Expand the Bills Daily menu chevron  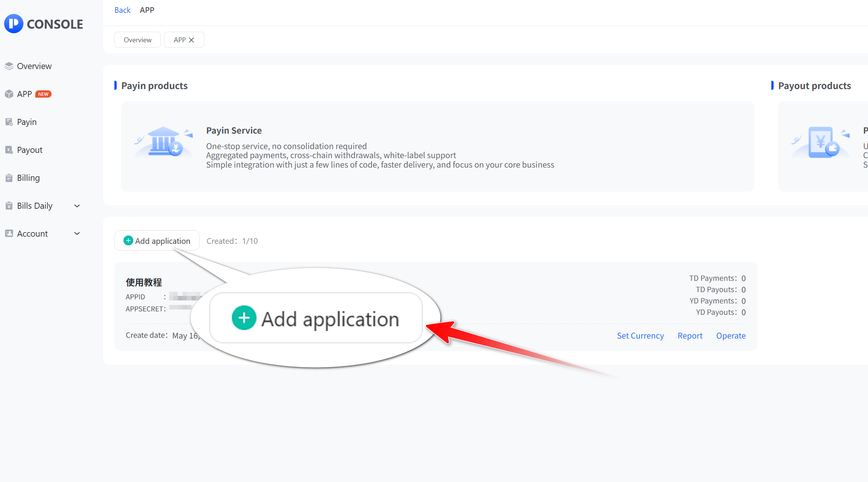[77, 206]
